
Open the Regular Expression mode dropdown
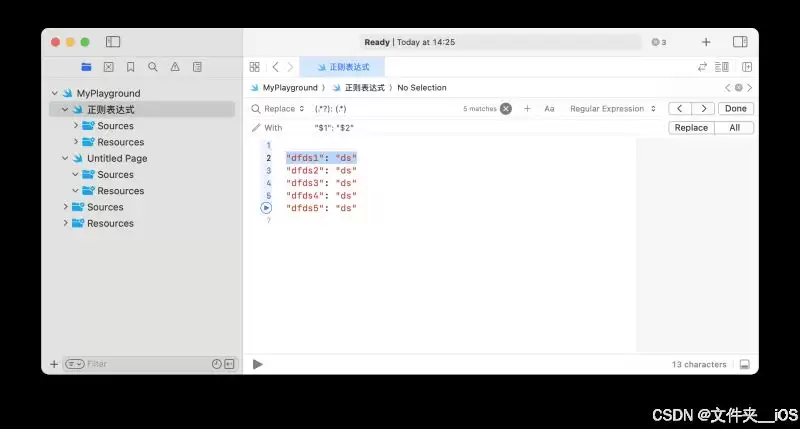[613, 109]
